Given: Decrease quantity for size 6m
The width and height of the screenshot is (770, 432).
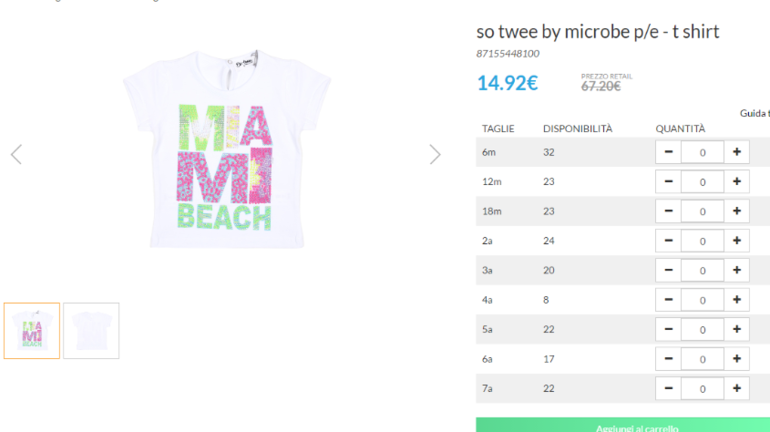Looking at the screenshot, I should pos(668,152).
